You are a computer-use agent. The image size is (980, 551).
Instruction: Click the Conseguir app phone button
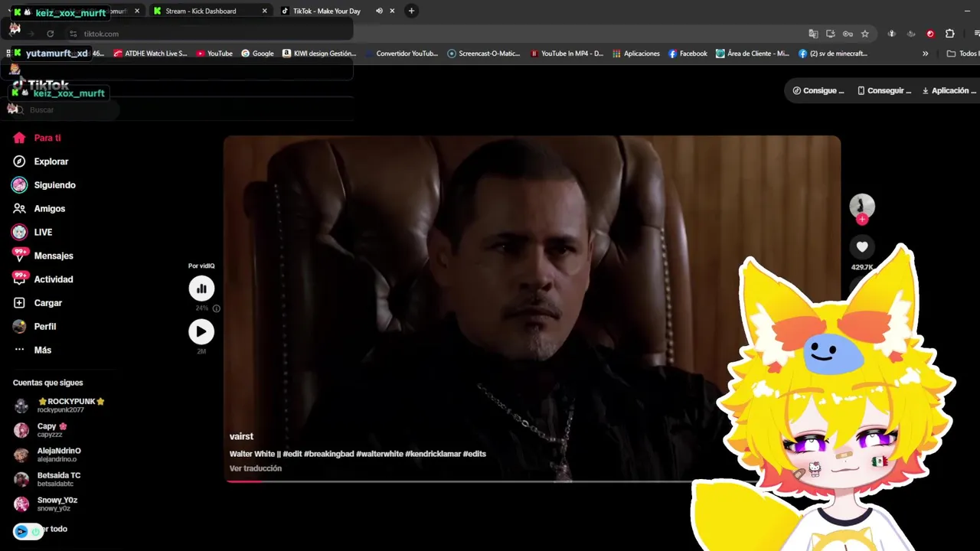(x=884, y=90)
